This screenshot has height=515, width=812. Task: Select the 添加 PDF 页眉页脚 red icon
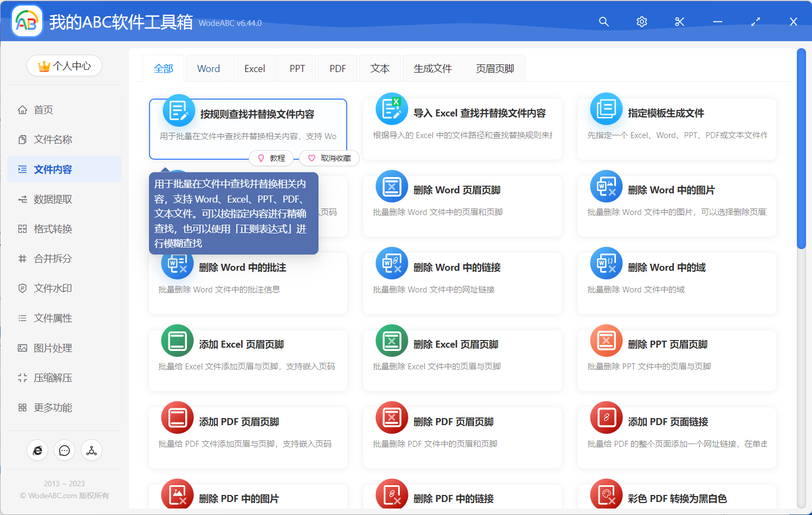(177, 418)
